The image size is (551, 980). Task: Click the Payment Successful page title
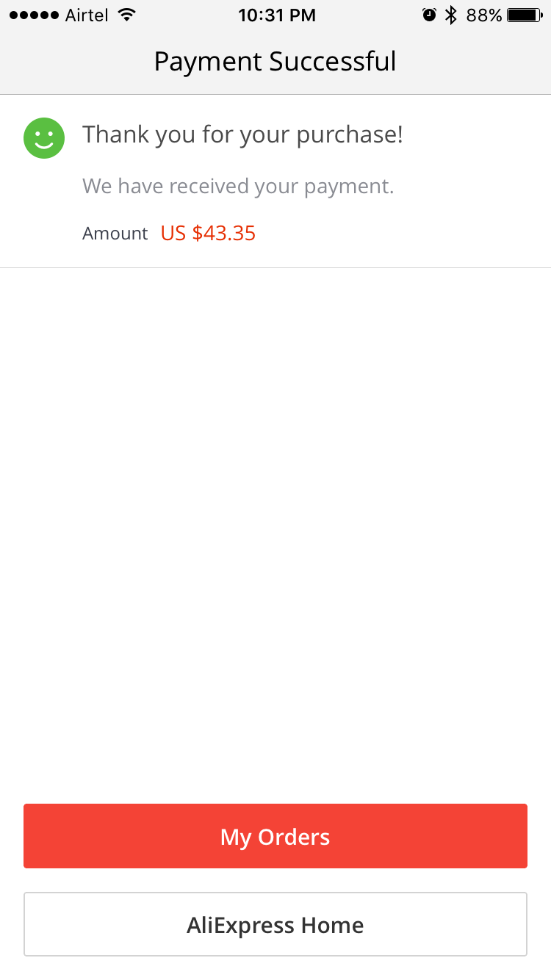click(x=275, y=62)
